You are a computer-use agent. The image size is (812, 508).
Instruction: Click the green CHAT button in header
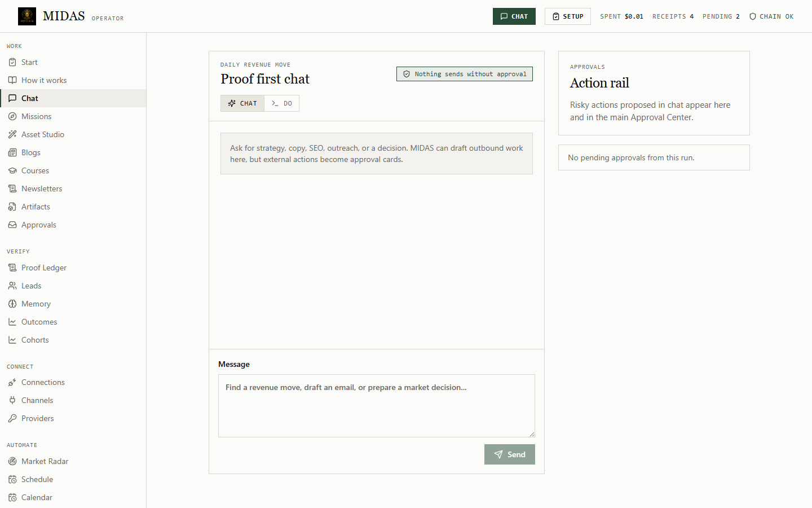[x=514, y=16]
